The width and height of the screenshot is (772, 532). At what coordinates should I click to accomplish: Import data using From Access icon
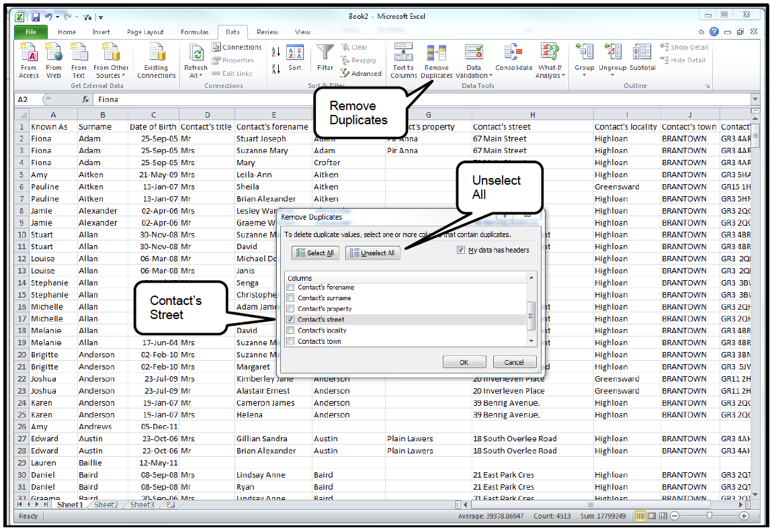pos(29,60)
